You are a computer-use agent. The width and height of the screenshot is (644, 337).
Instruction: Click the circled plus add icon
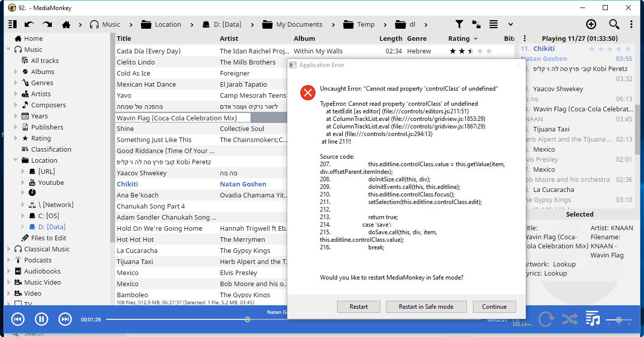tap(591, 24)
